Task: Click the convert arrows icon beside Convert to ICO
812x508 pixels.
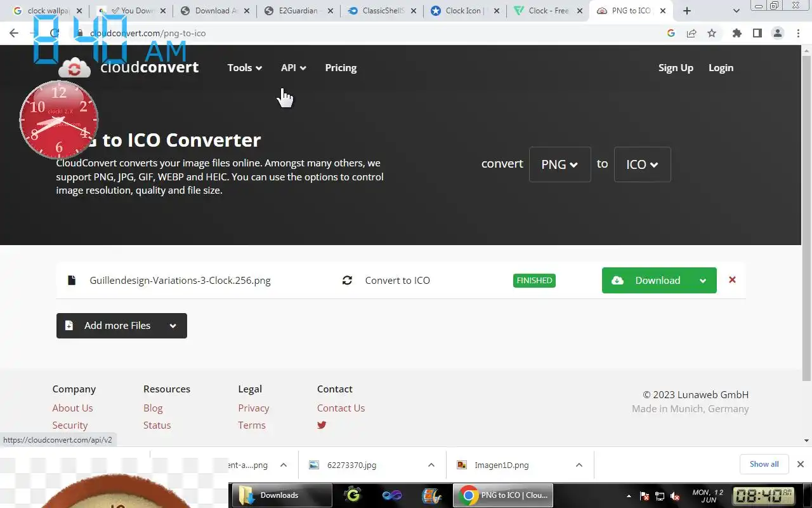Action: [347, 280]
